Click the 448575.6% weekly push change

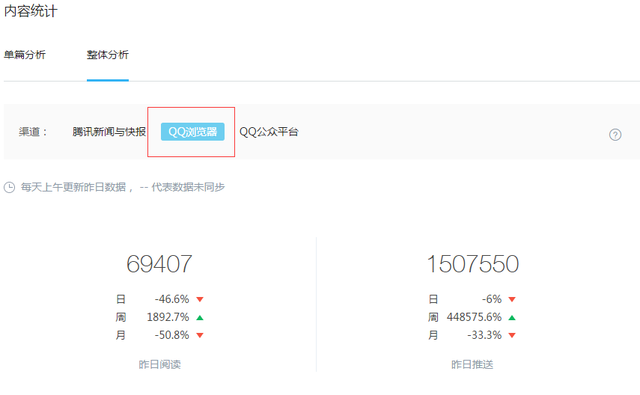(474, 317)
